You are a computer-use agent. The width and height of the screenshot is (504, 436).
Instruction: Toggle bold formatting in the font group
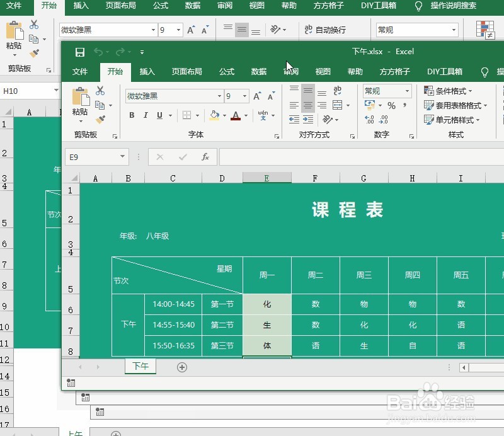tap(132, 115)
